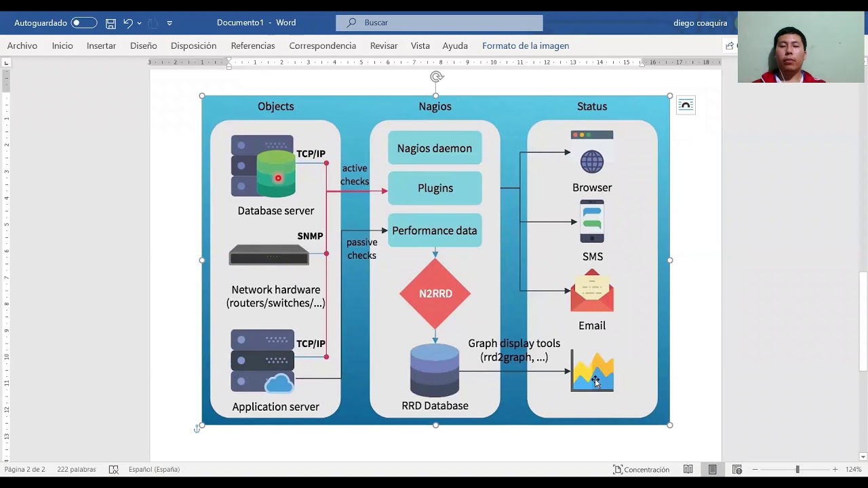
Task: Switch to the Diseño tab
Action: 144,45
